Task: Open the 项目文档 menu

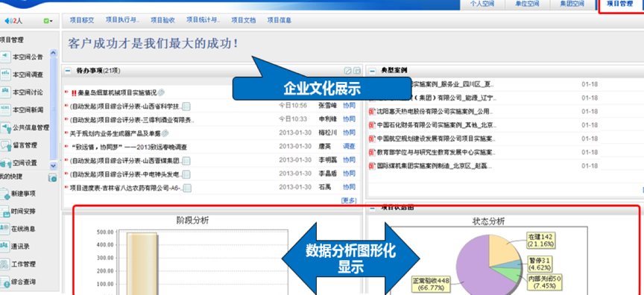Action: tap(243, 20)
